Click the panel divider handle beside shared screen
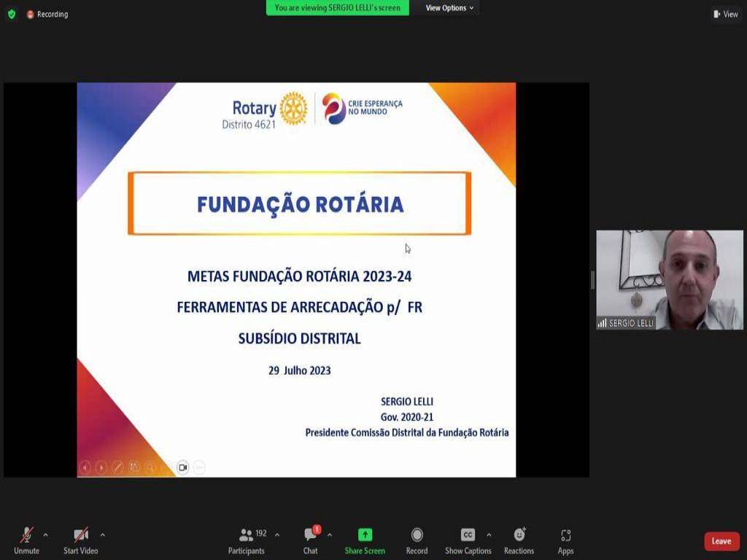Screen dimensions: 747x560 point(592,280)
